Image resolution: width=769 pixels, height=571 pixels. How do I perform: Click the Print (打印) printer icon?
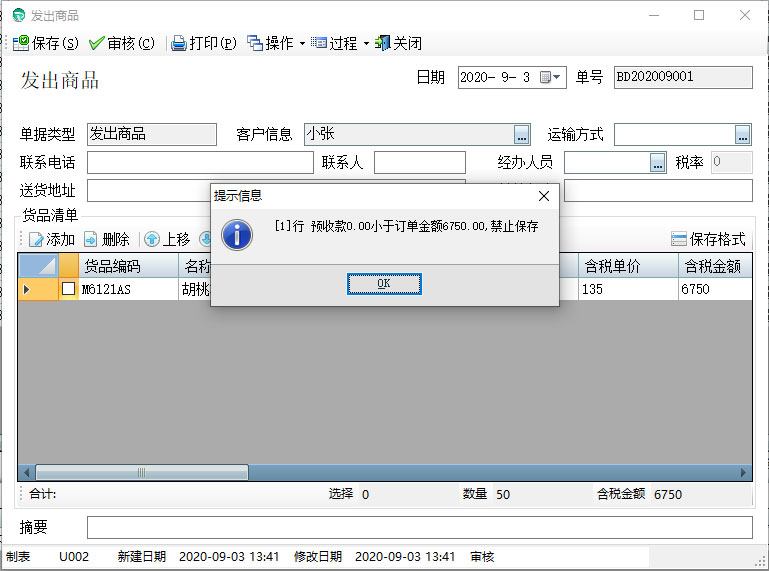179,43
